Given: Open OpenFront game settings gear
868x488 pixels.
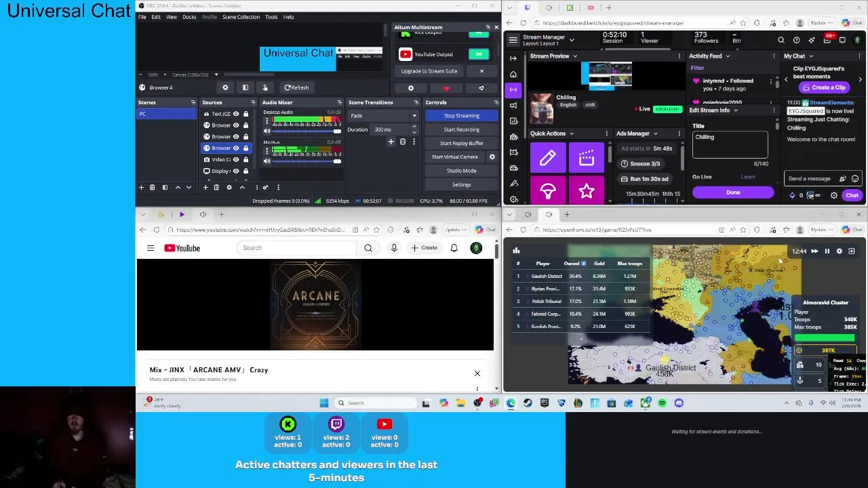Looking at the screenshot, I should click(x=839, y=251).
